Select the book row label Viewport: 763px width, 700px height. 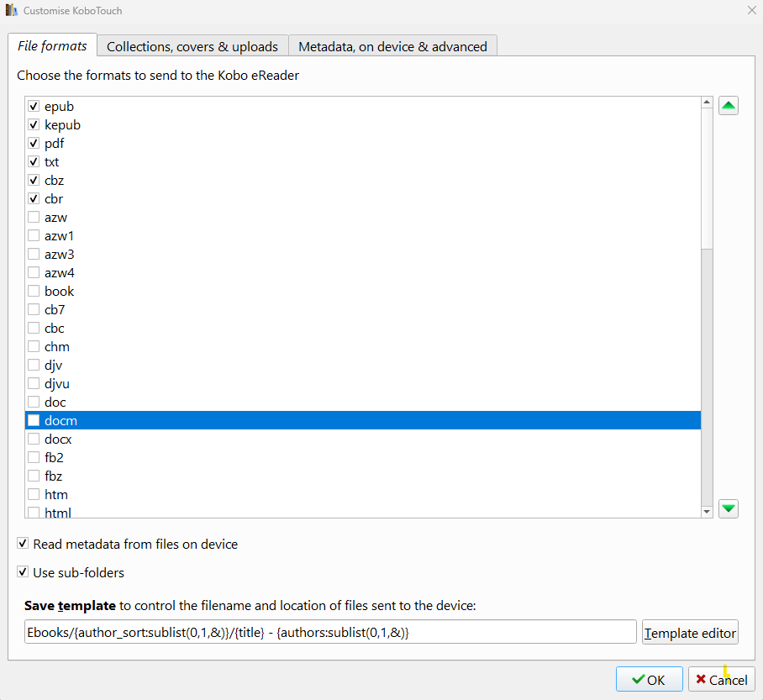(x=60, y=291)
